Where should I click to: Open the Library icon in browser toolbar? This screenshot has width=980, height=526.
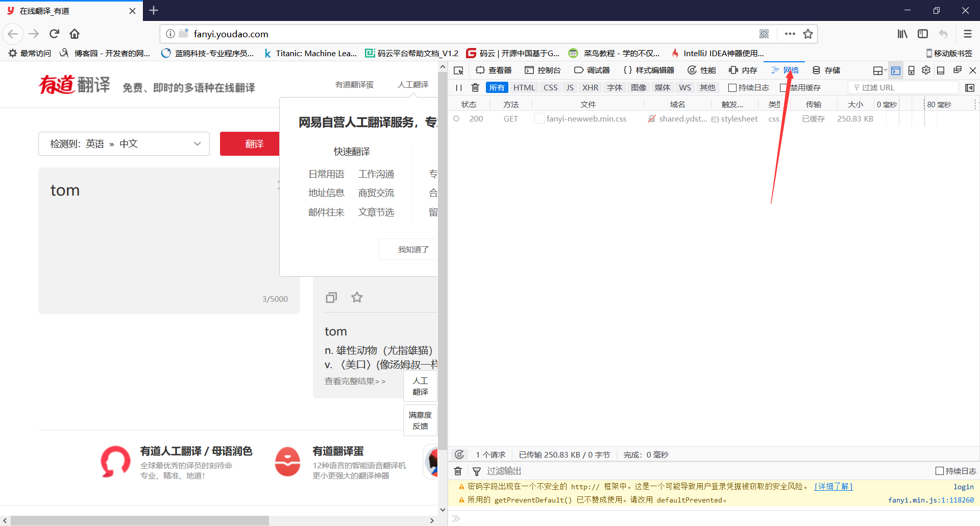pyautogui.click(x=902, y=34)
